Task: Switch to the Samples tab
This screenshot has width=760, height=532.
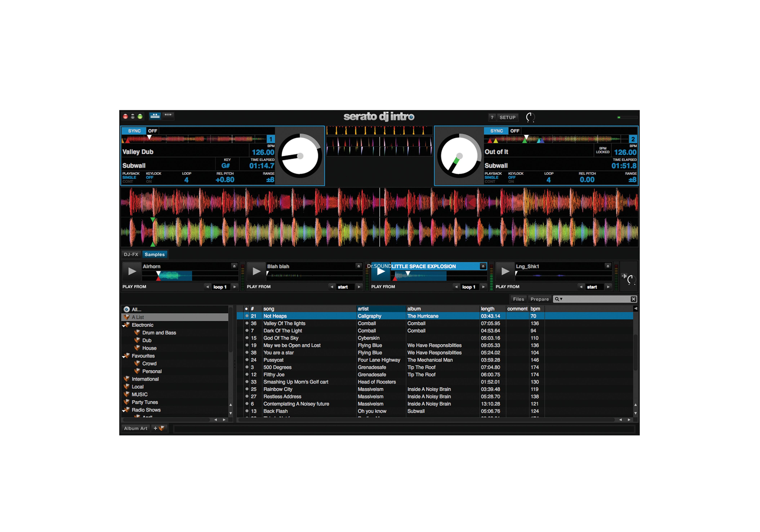Action: [155, 254]
